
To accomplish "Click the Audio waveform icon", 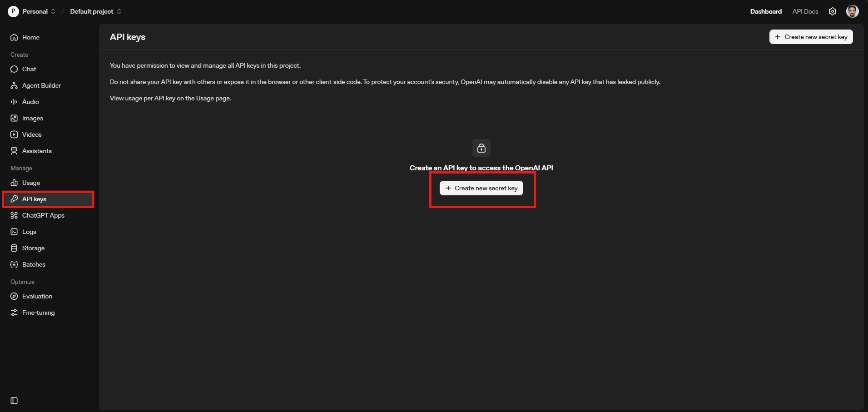I will point(14,102).
